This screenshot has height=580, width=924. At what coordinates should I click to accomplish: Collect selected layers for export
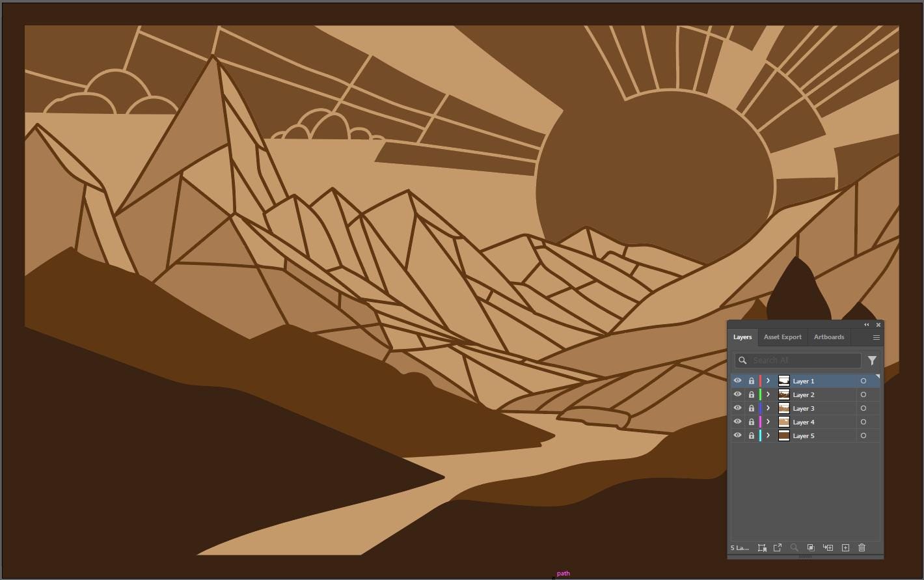coord(762,547)
